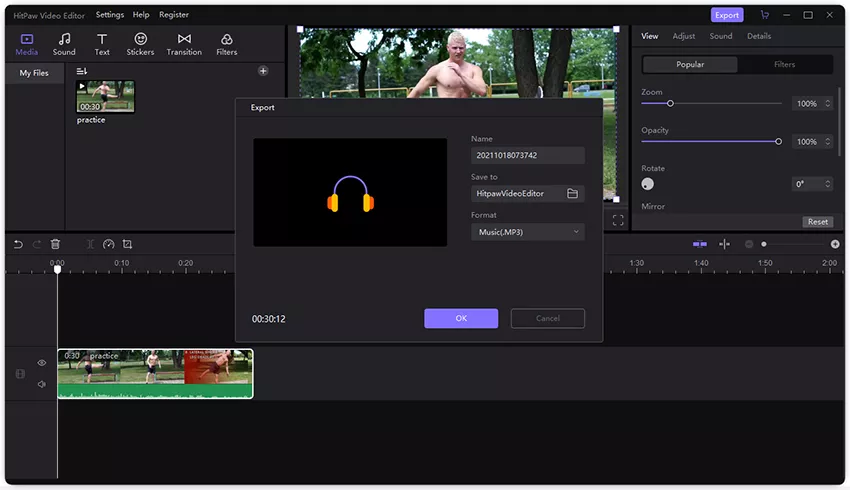Screen dimensions: 850x490
Task: Open the Transition panel
Action: click(x=184, y=44)
